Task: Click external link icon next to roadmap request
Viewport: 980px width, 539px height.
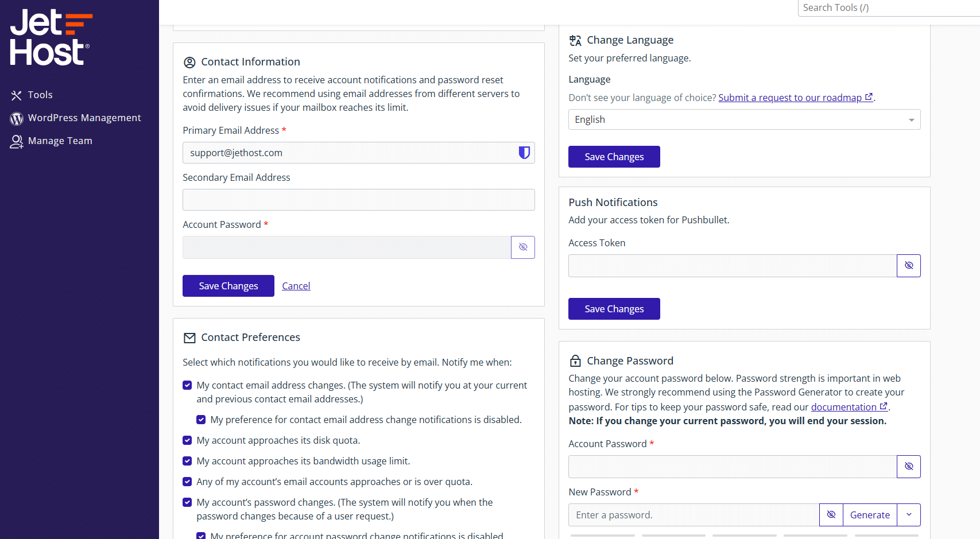Action: tap(869, 98)
